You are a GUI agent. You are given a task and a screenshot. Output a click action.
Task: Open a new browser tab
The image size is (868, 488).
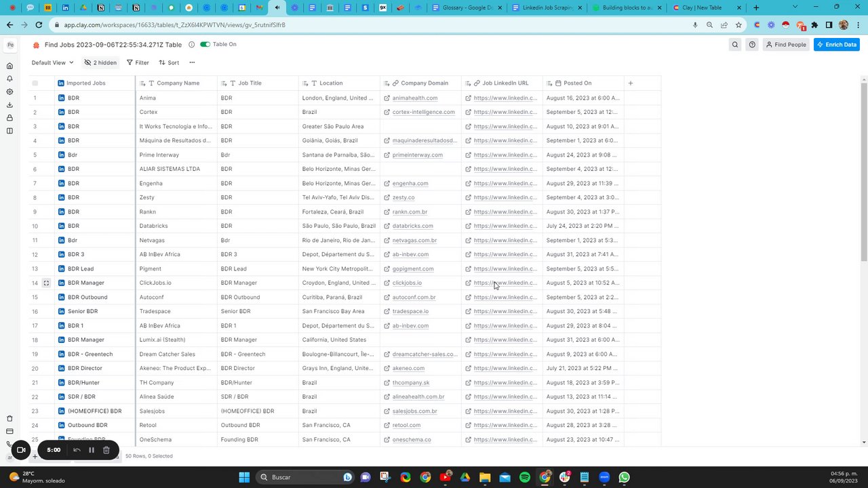[x=756, y=7]
